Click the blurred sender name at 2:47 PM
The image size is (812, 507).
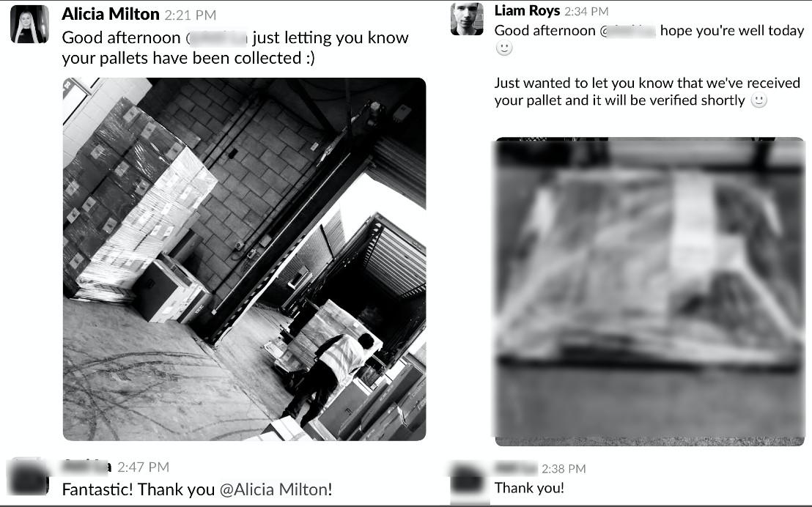tap(86, 467)
